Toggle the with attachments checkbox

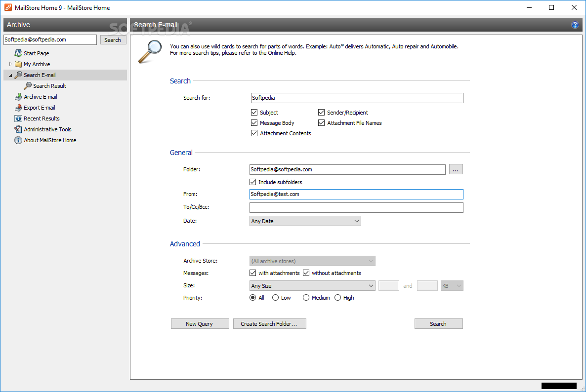(252, 273)
